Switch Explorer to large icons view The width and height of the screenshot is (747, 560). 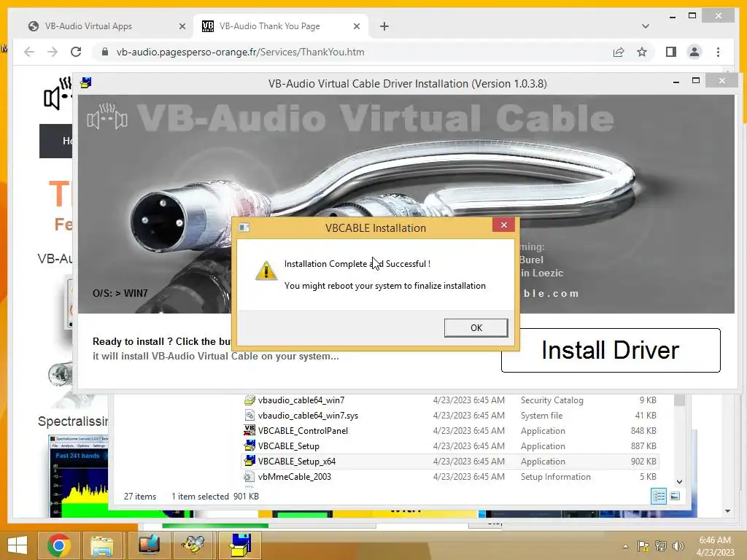point(675,496)
